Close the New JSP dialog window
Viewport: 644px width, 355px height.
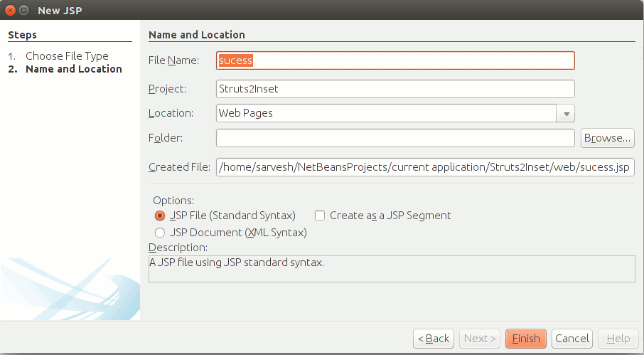click(x=11, y=10)
